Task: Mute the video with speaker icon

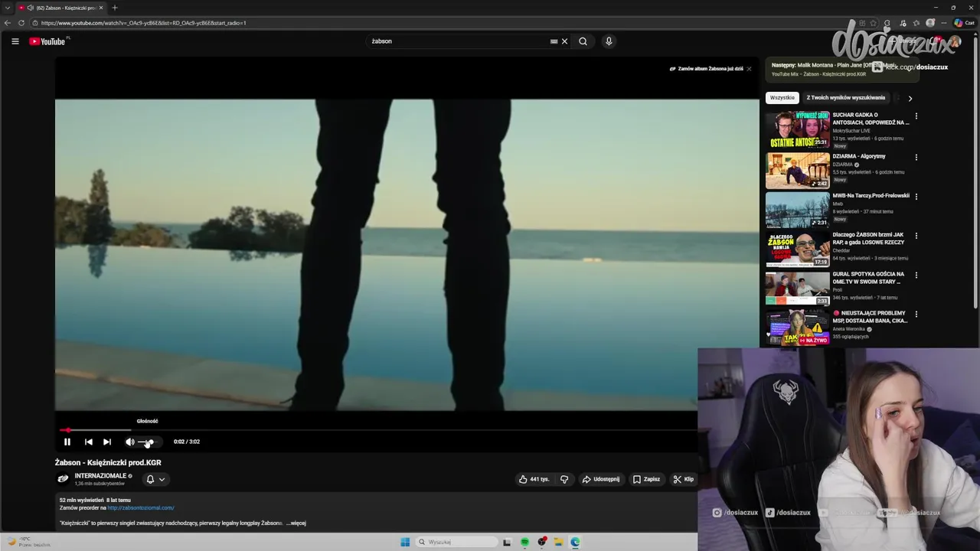Action: (x=130, y=442)
